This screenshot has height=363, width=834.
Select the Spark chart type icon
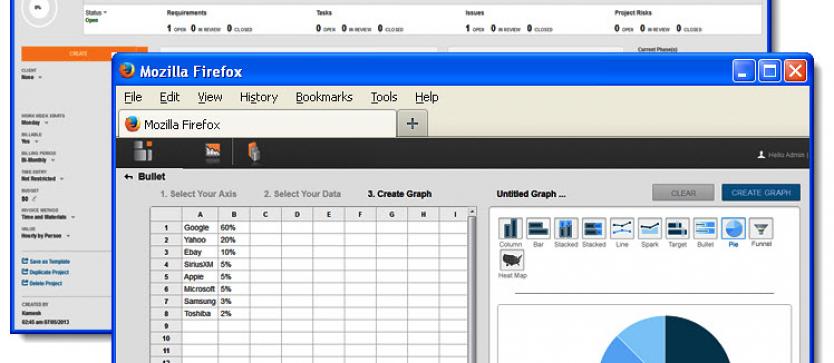(x=649, y=228)
